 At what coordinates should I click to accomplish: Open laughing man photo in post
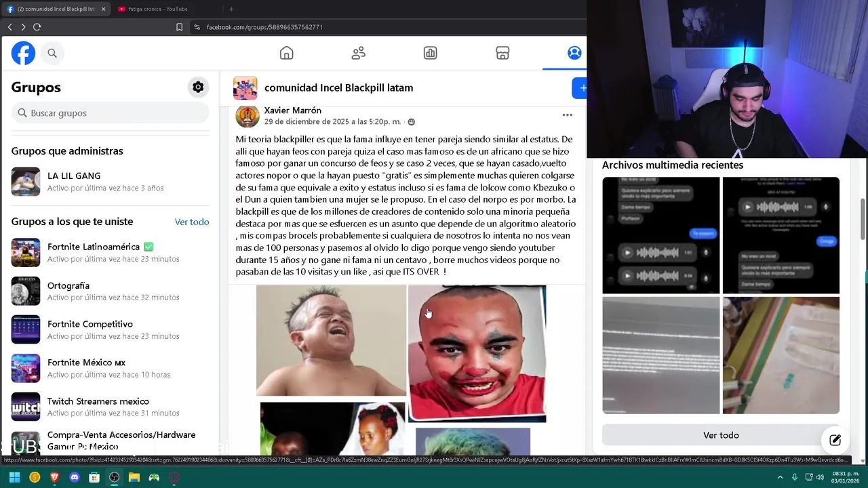point(331,340)
